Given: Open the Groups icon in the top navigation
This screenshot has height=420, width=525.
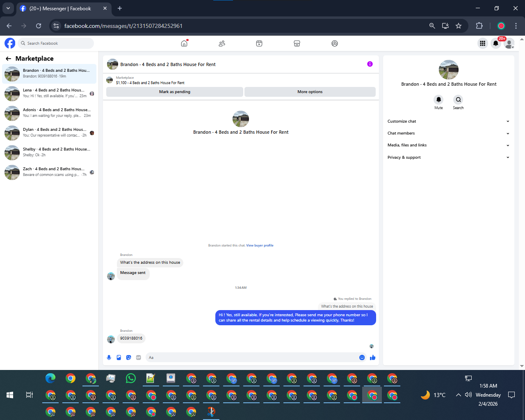Looking at the screenshot, I should pyautogui.click(x=335, y=43).
